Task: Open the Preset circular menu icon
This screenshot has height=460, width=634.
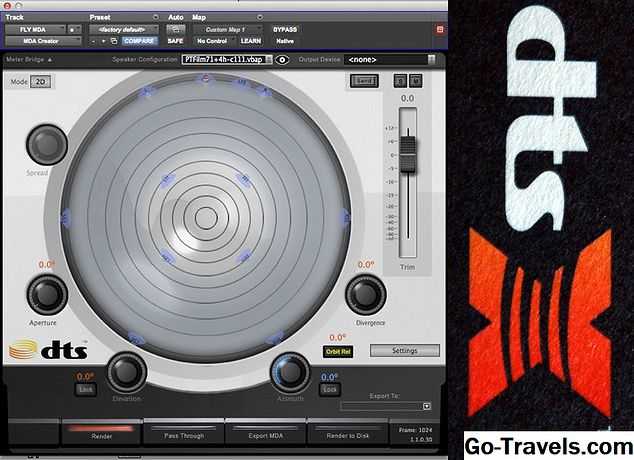Action: [156, 17]
